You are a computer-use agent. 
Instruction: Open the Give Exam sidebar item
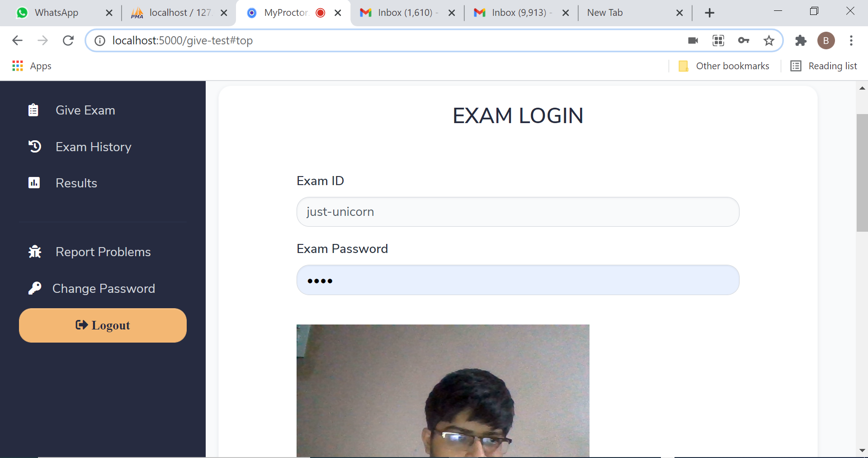85,110
